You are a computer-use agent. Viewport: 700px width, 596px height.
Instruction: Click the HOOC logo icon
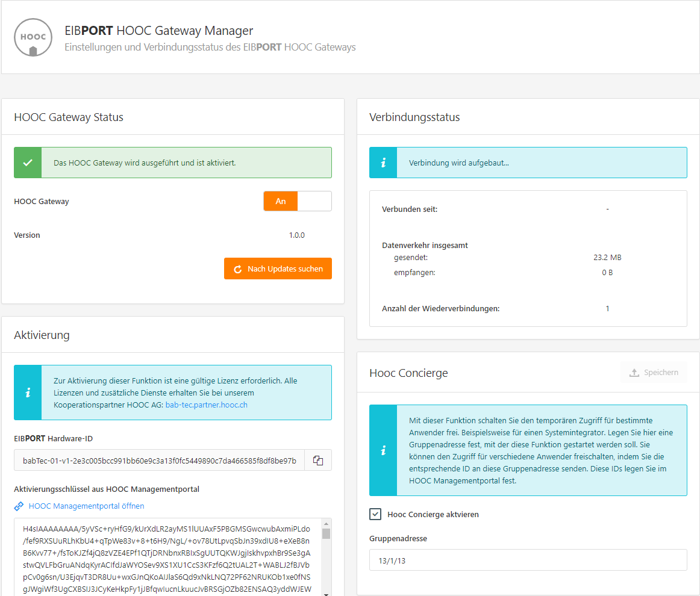[33, 37]
